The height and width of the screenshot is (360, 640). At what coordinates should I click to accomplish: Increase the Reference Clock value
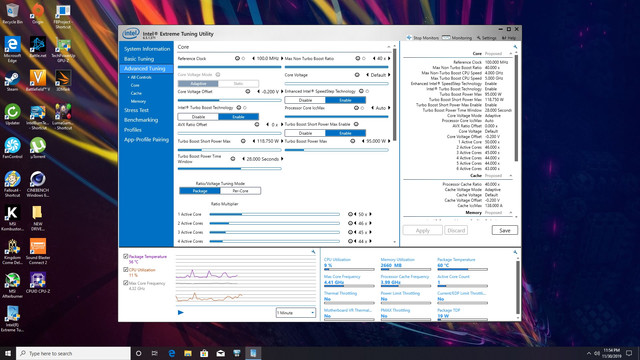point(282,58)
